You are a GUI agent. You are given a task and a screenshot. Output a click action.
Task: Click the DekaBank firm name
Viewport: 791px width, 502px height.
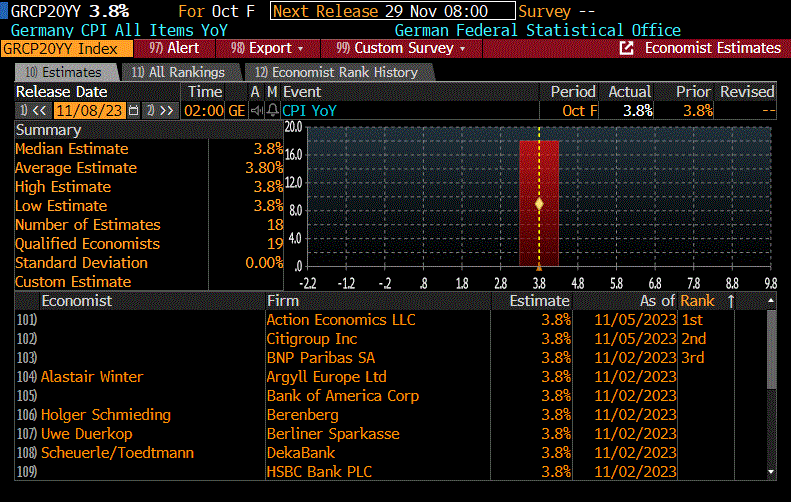(x=301, y=453)
